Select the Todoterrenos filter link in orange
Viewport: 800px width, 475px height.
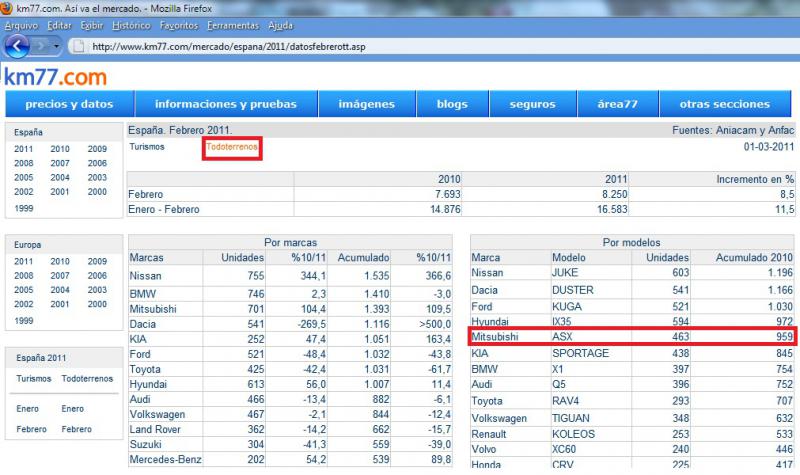coord(232,147)
